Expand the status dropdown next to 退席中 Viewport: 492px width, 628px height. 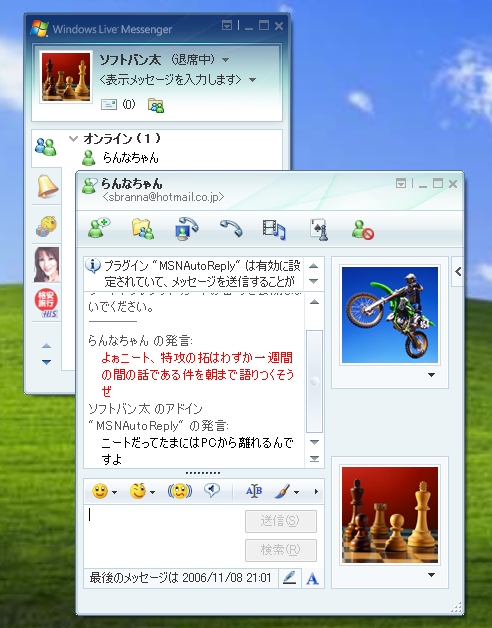(x=226, y=60)
